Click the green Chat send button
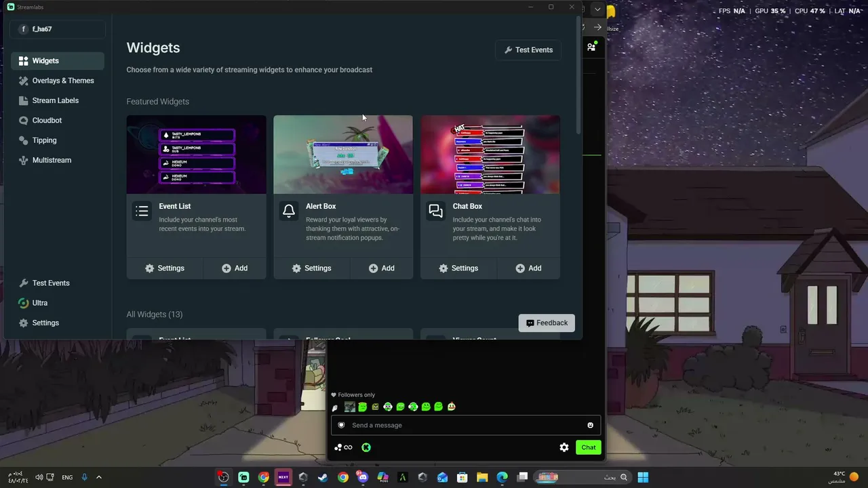Image resolution: width=868 pixels, height=488 pixels. click(588, 447)
